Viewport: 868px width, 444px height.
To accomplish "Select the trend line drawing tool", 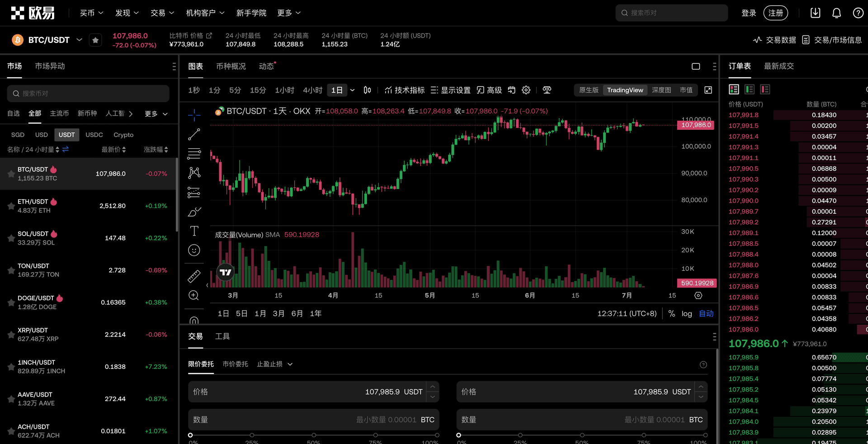I will pyautogui.click(x=194, y=134).
